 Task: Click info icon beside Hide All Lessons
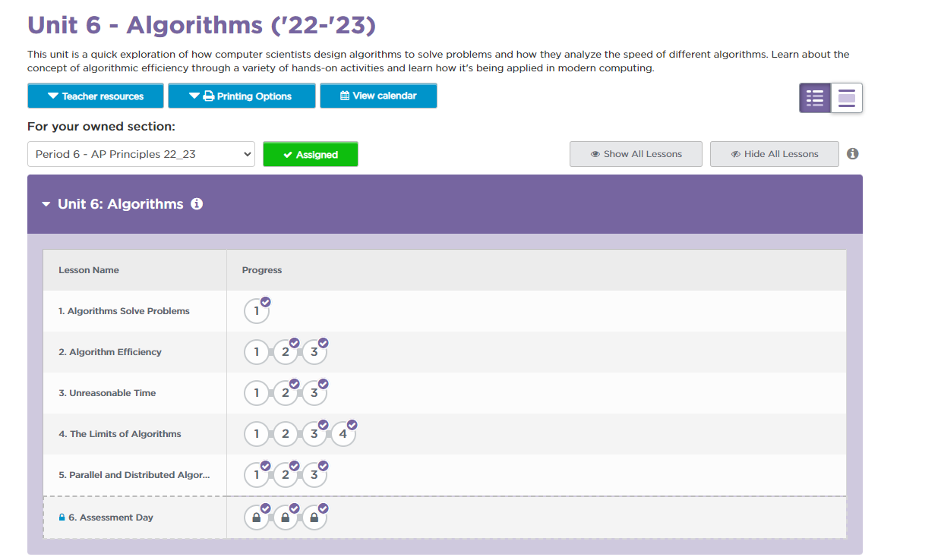[852, 154]
